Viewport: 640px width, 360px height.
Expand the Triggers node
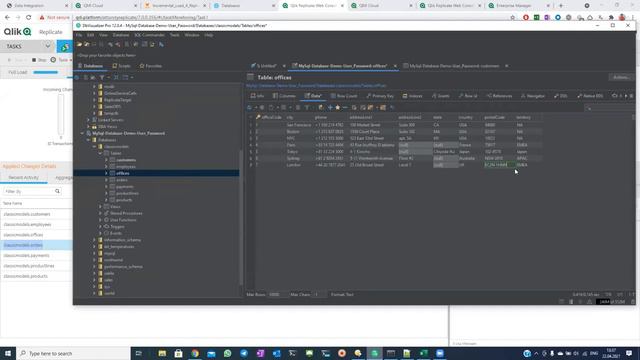click(x=100, y=227)
